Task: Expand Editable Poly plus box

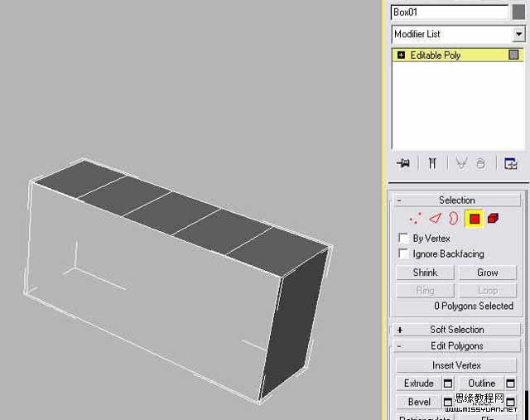Action: coord(401,55)
